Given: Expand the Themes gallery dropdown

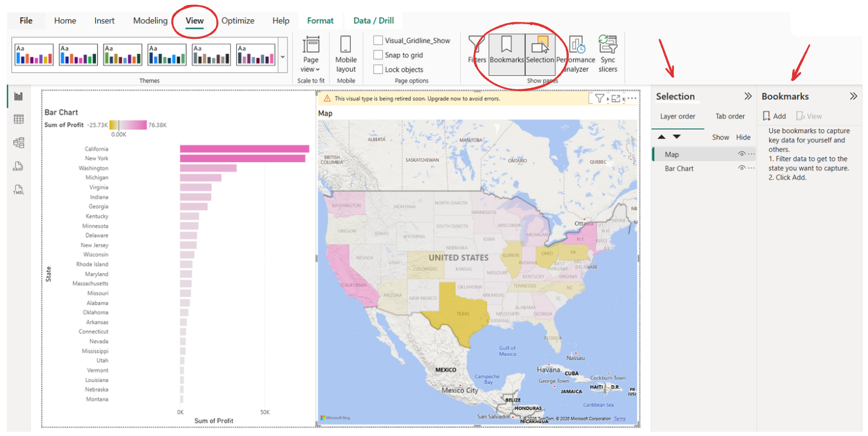Looking at the screenshot, I should (x=283, y=57).
